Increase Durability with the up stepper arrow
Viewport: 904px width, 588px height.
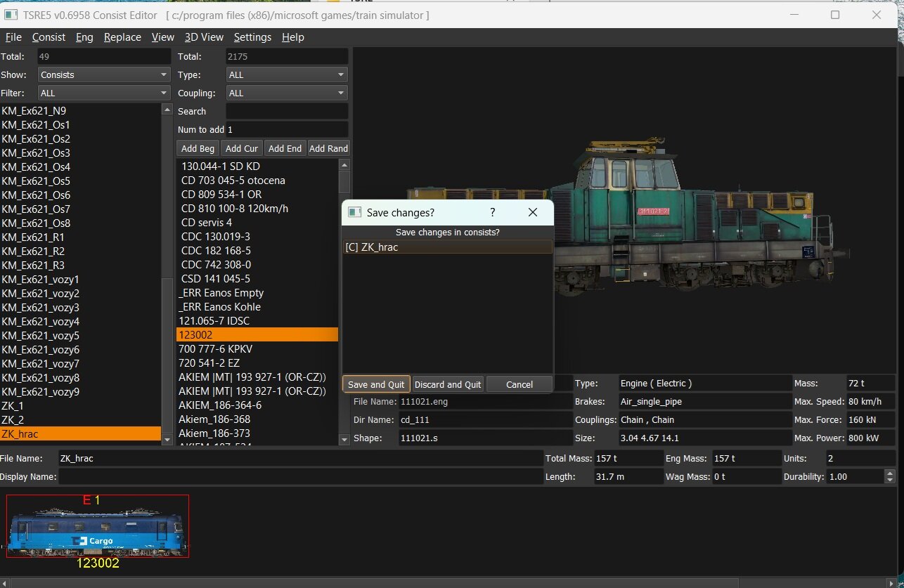890,473
